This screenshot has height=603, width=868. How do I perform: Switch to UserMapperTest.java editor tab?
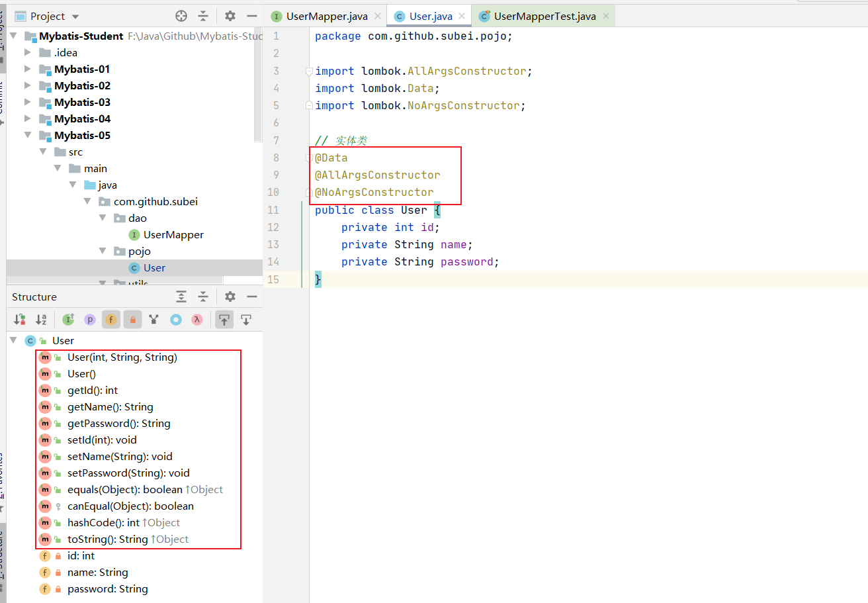click(544, 17)
